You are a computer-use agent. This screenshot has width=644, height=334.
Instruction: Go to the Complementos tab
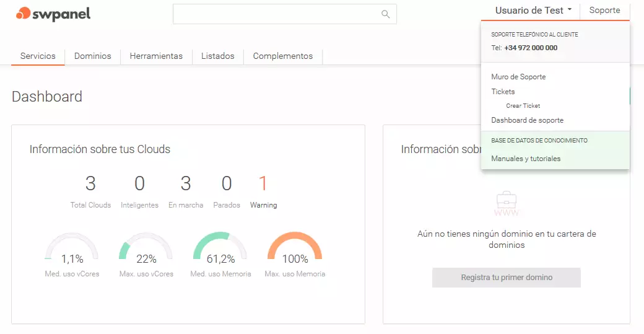point(282,56)
